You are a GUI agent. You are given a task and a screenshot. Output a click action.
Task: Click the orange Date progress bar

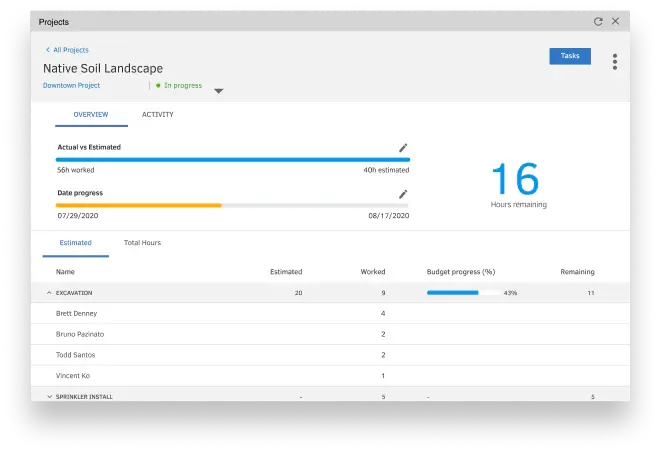point(139,205)
